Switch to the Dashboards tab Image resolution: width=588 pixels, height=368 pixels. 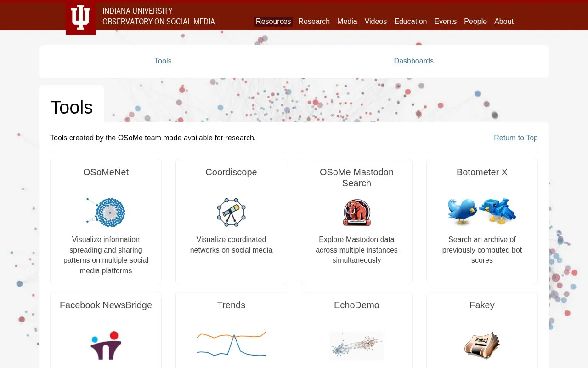[x=413, y=61]
